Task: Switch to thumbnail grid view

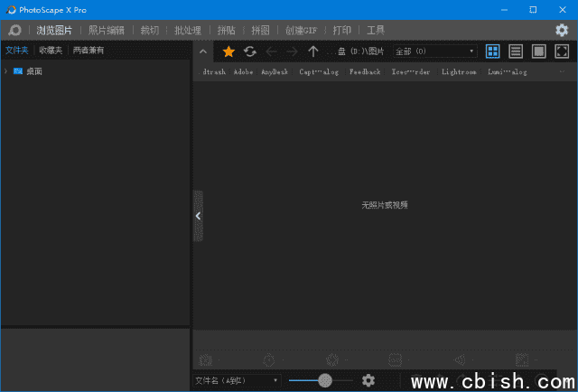Action: tap(492, 51)
